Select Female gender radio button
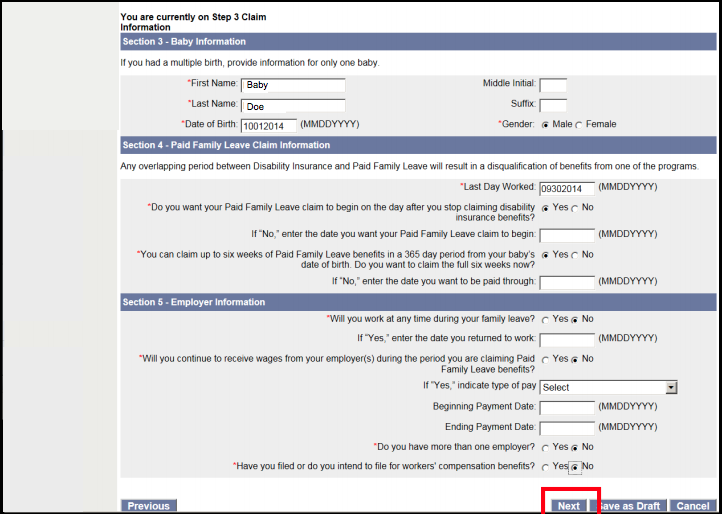722x514 pixels. tap(579, 125)
